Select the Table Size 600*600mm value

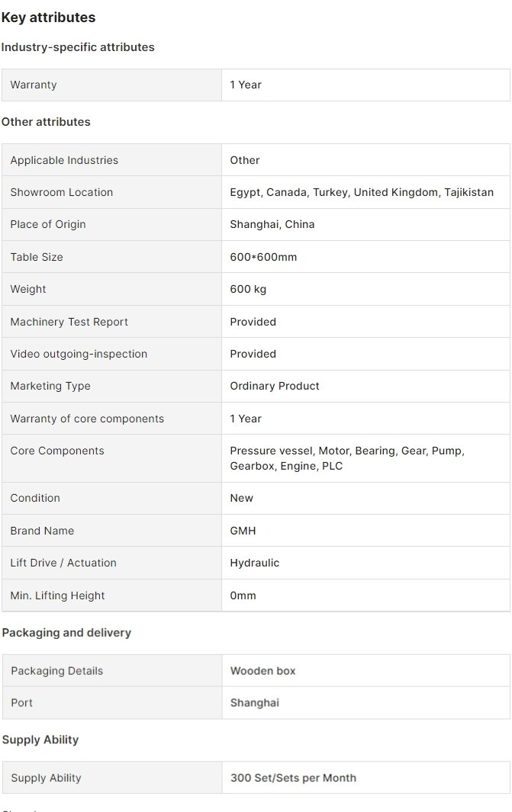pyautogui.click(x=263, y=257)
